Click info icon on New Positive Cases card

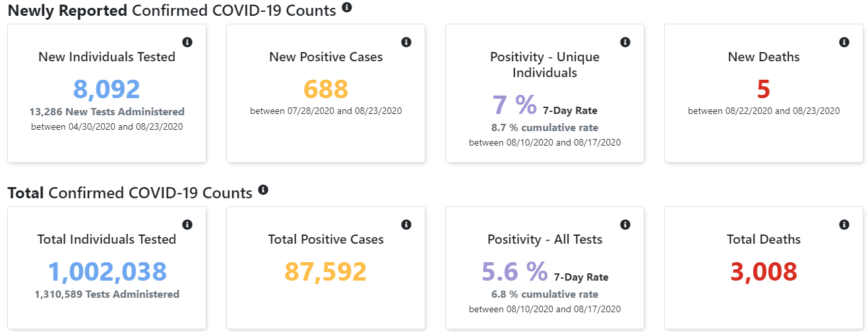click(x=406, y=42)
